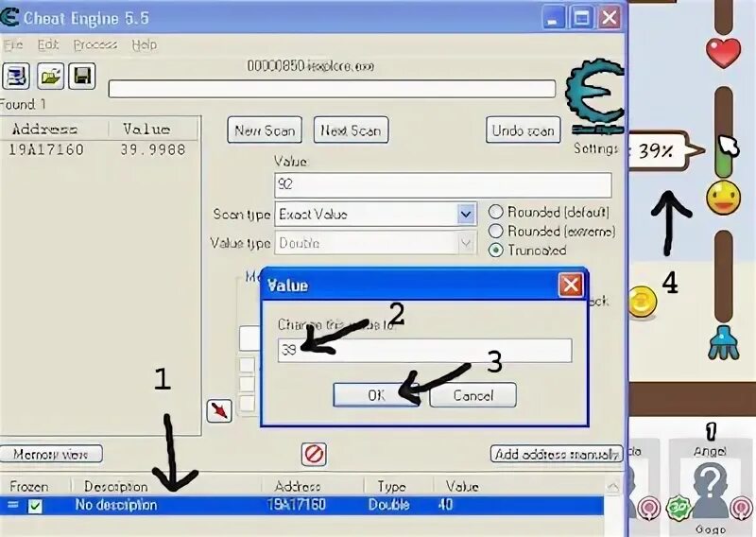Image resolution: width=756 pixels, height=537 pixels.
Task: Click the red heart icon in game
Action: click(723, 53)
